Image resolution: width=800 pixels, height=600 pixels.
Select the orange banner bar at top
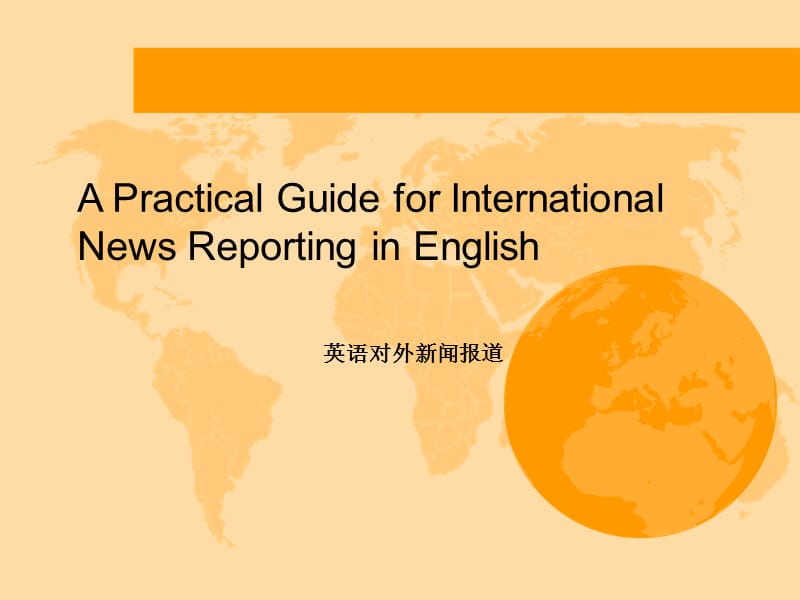pos(466,80)
